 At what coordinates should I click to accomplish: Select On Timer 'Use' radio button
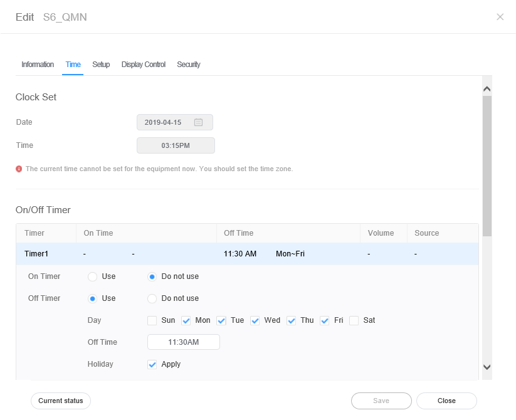point(93,276)
